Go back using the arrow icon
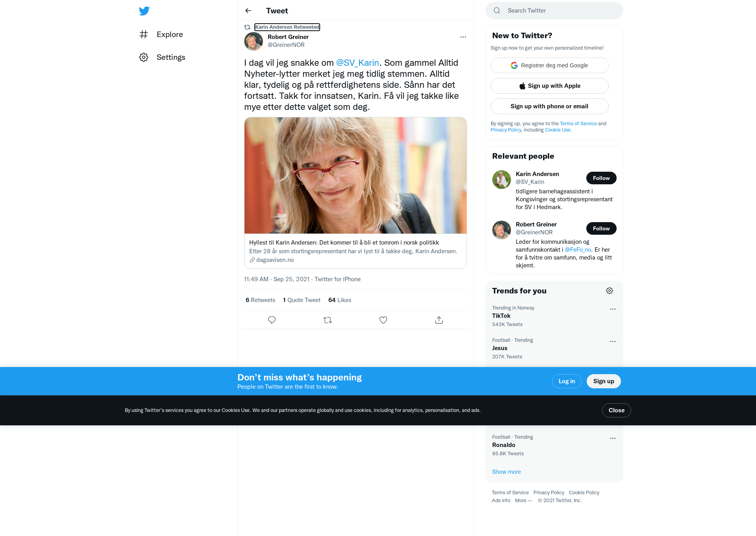This screenshot has height=536, width=756. 248,11
